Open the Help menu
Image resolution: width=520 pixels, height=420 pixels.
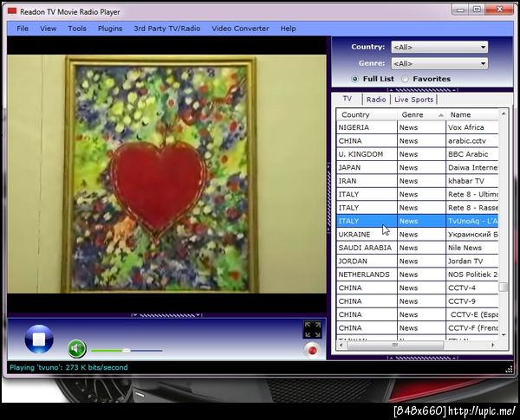coord(288,29)
